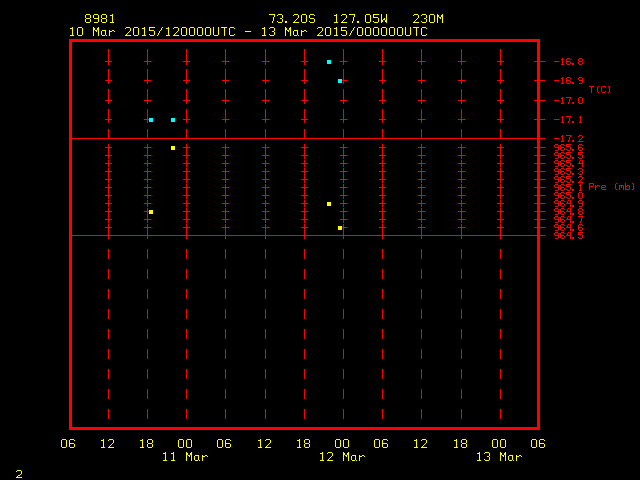The height and width of the screenshot is (480, 640).
Task: Click the highest cyan temperature data point
Action: (329, 62)
